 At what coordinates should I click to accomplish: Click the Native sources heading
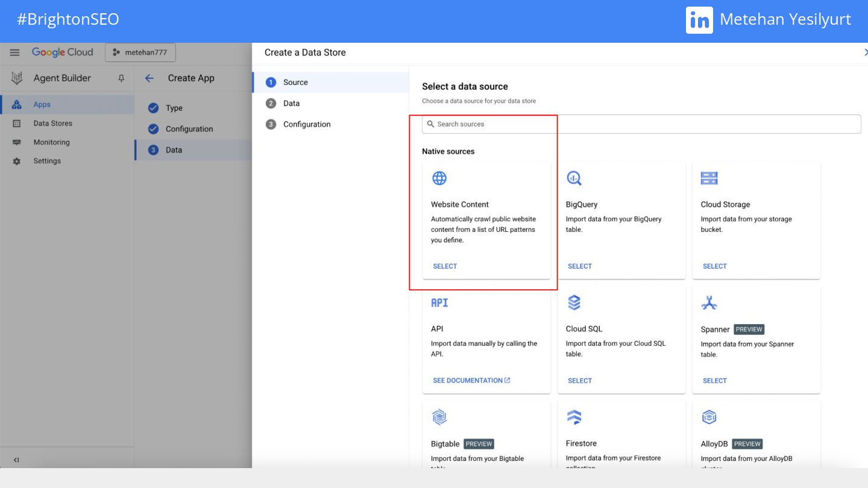click(448, 151)
